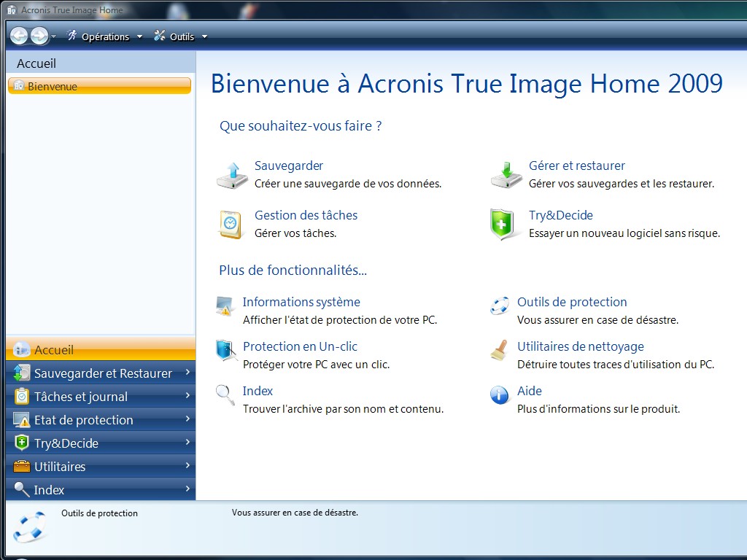
Task: Click the Utilitaires toolbox icon
Action: tap(21, 466)
